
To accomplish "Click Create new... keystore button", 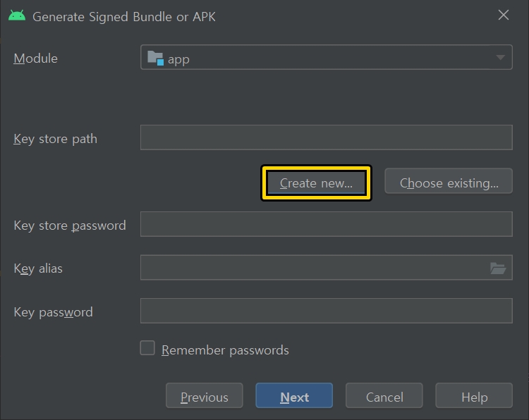I will tap(316, 183).
